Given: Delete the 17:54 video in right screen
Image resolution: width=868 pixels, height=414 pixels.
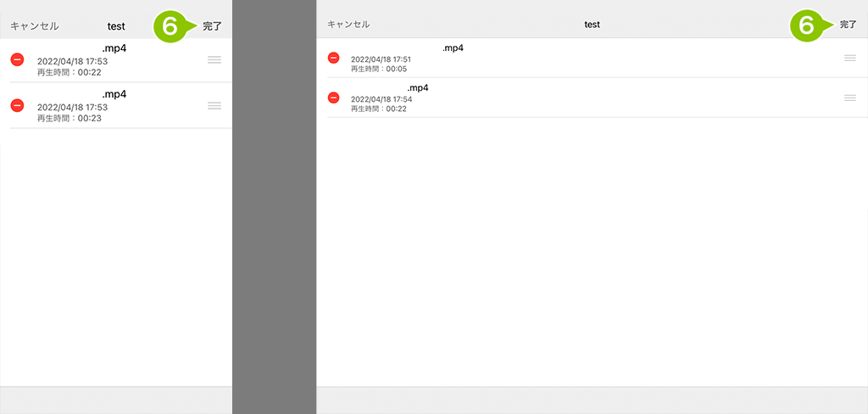Looking at the screenshot, I should [x=333, y=98].
